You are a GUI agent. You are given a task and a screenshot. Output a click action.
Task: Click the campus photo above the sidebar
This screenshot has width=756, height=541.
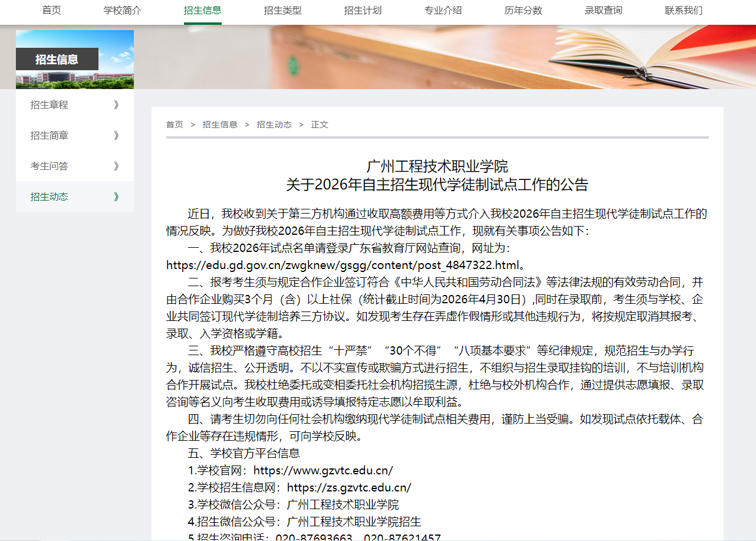point(75,60)
